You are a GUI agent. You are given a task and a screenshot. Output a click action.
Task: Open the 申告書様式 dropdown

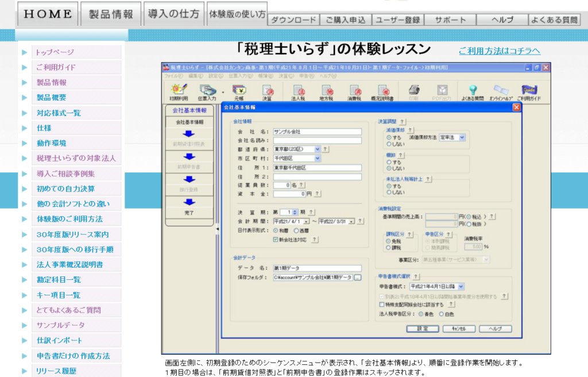[x=461, y=287]
